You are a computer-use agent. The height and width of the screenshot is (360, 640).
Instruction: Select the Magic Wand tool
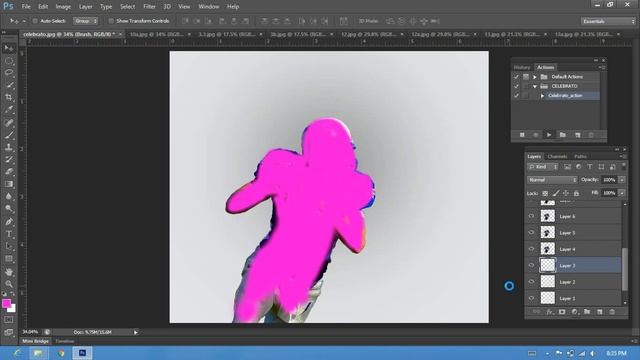coord(9,85)
